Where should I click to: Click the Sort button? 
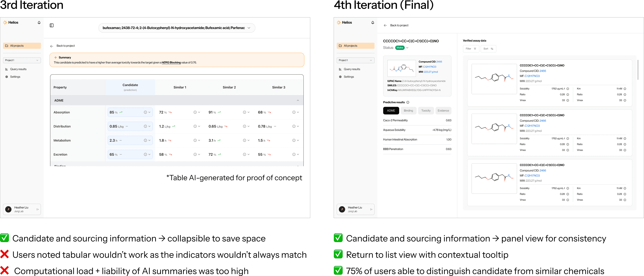pos(488,49)
